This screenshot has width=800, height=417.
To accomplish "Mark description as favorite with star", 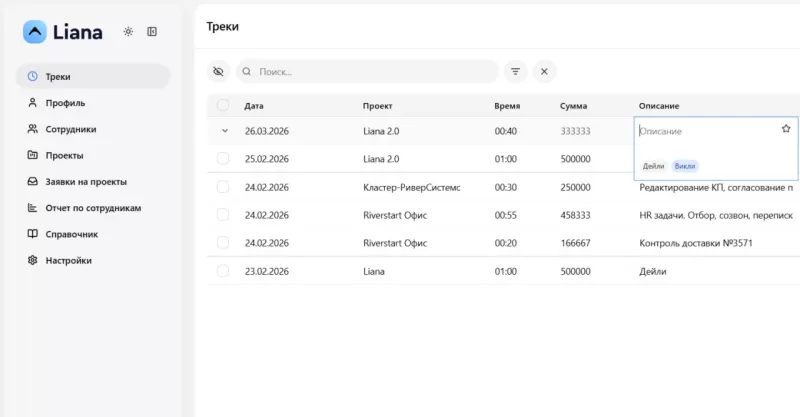I will coord(786,129).
